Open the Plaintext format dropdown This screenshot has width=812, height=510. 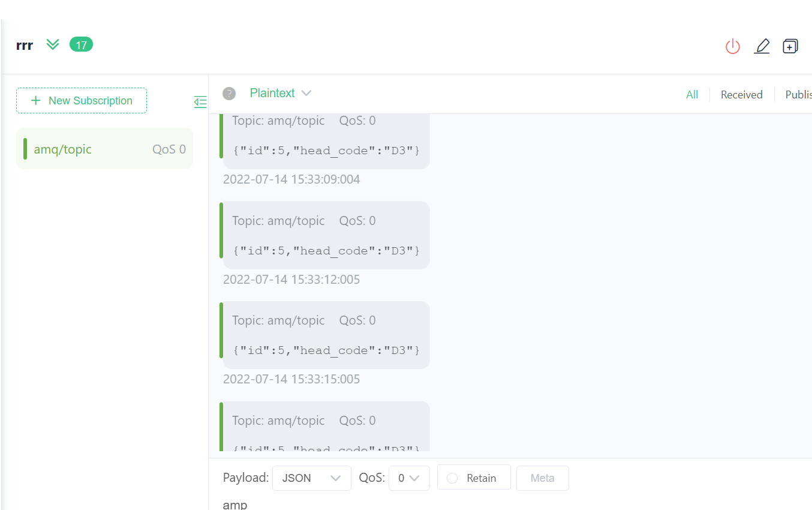pos(279,93)
